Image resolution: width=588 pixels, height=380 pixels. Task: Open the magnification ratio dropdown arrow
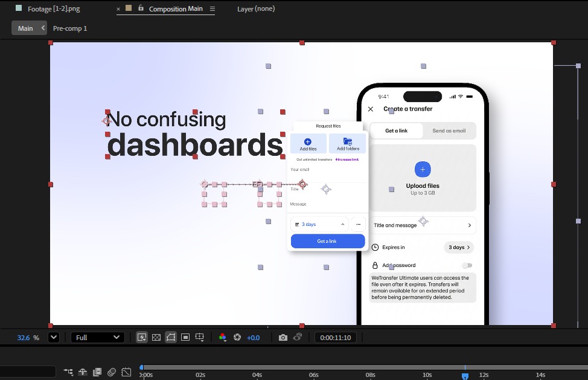pos(54,337)
